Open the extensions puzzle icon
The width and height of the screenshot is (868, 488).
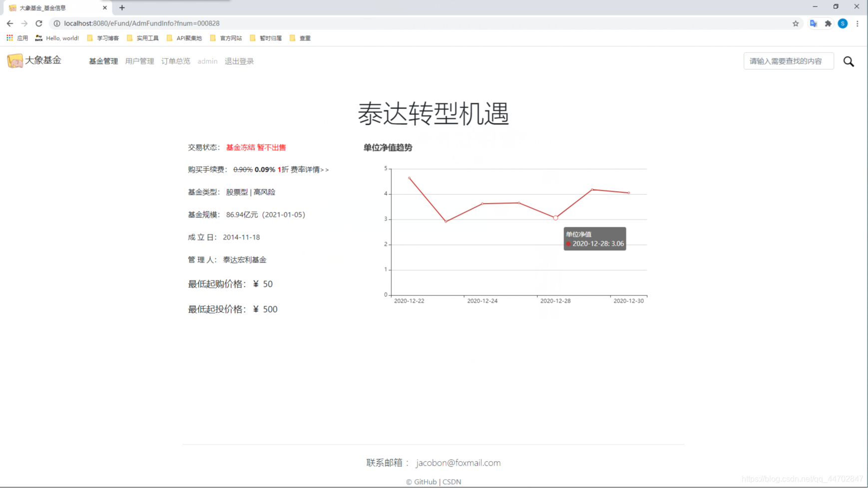click(x=828, y=23)
